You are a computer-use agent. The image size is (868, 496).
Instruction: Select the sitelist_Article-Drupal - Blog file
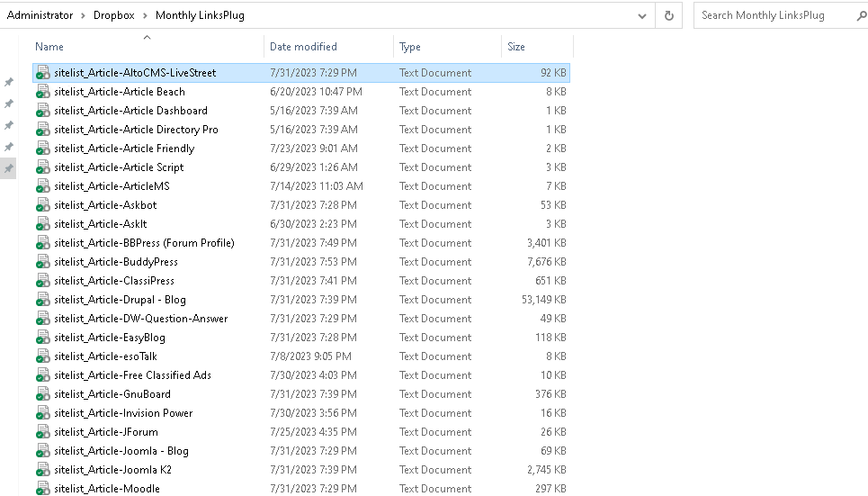pos(301,300)
